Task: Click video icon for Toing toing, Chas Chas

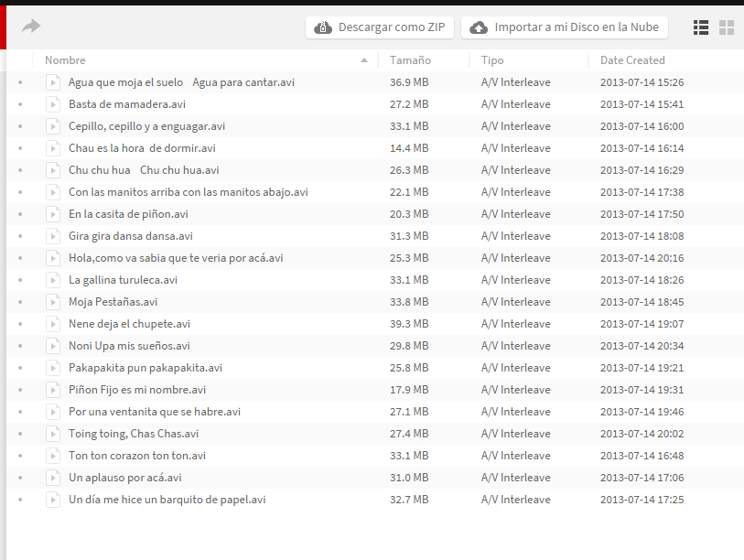Action: (x=53, y=434)
